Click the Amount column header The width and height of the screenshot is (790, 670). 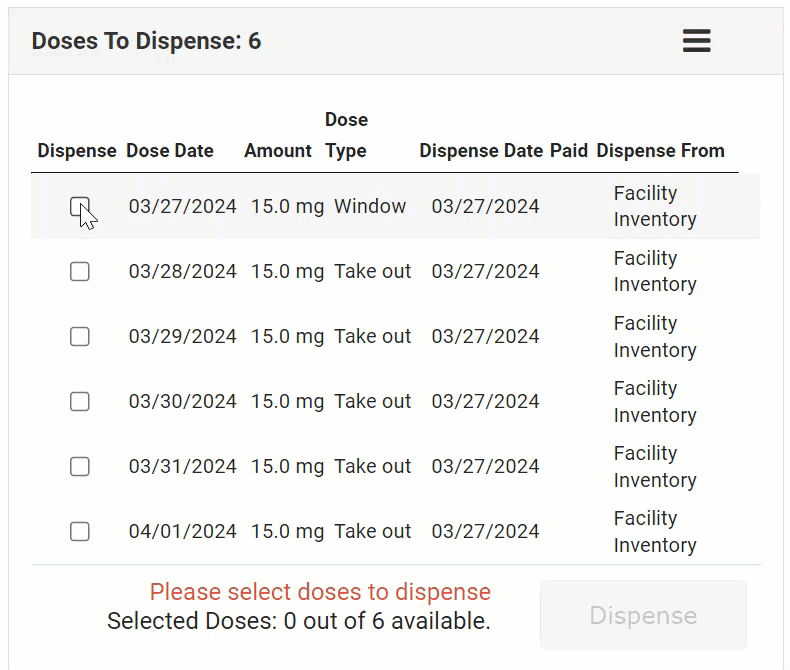coord(278,151)
